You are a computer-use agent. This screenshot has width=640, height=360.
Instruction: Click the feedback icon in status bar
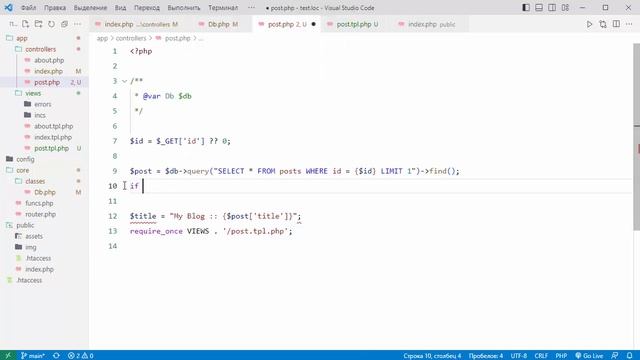pyautogui.click(x=615, y=356)
